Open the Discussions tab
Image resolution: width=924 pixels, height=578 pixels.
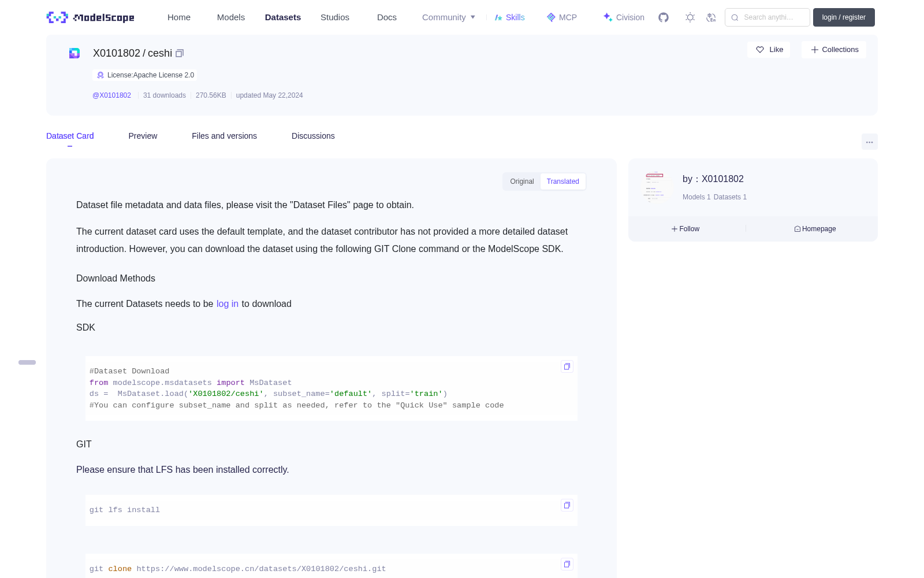(x=313, y=136)
